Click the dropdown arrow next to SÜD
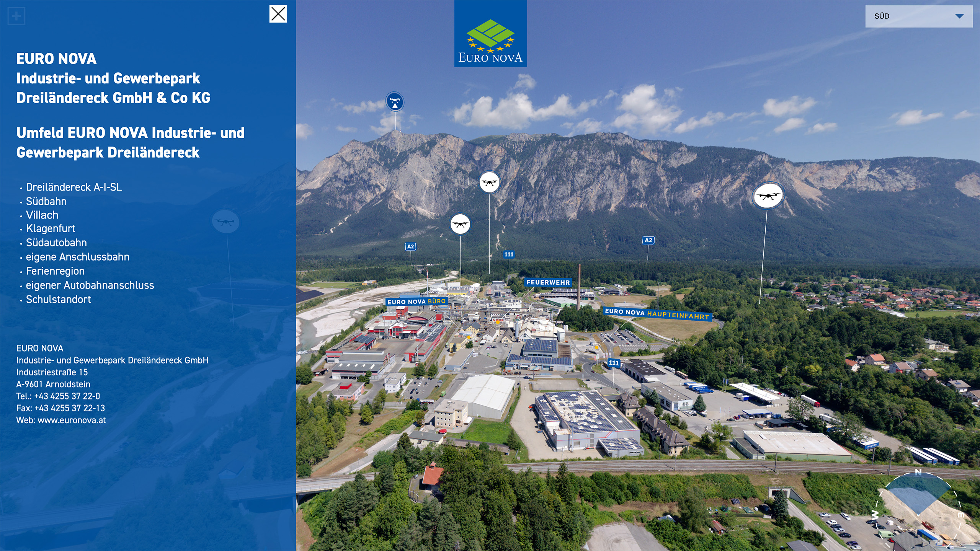 [x=959, y=16]
